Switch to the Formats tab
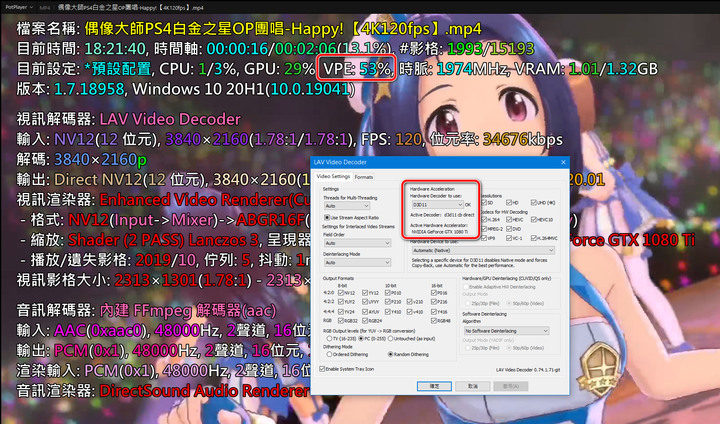Viewport: 720px width, 424px height. (364, 177)
